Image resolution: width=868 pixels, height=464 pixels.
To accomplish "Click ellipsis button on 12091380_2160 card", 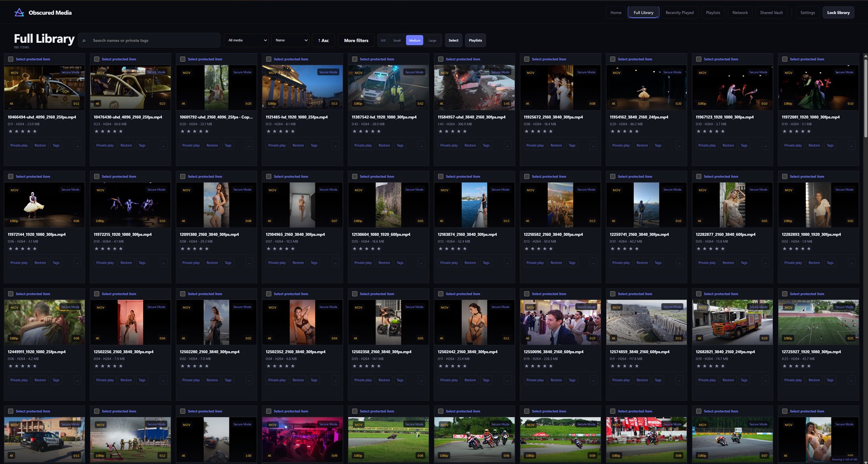I will [249, 263].
